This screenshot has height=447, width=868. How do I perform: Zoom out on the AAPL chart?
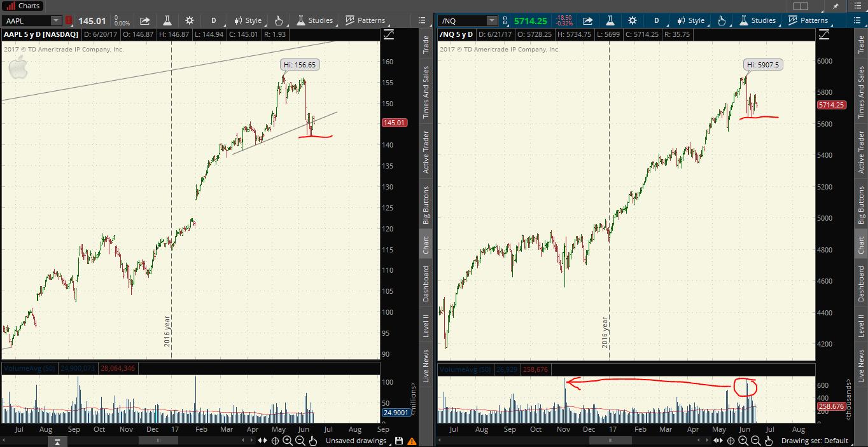[x=300, y=441]
